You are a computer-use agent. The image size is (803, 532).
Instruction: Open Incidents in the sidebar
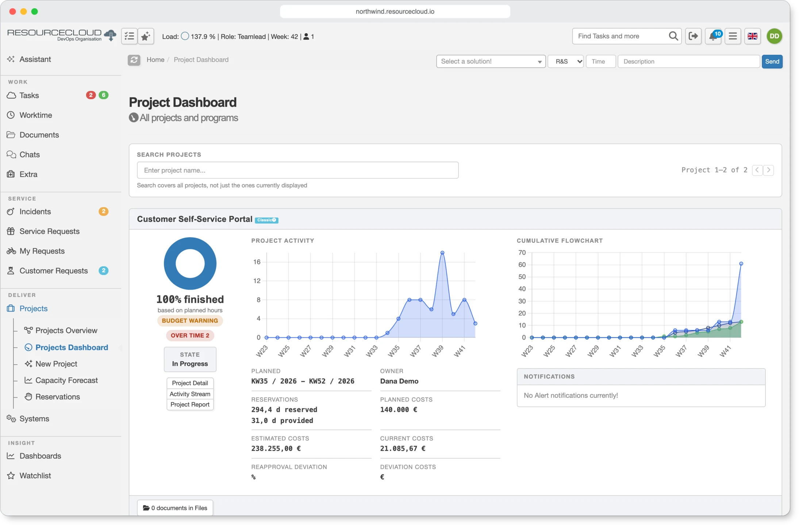(35, 212)
